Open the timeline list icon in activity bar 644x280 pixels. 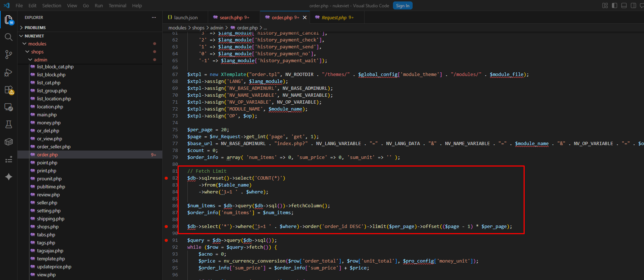(x=9, y=160)
